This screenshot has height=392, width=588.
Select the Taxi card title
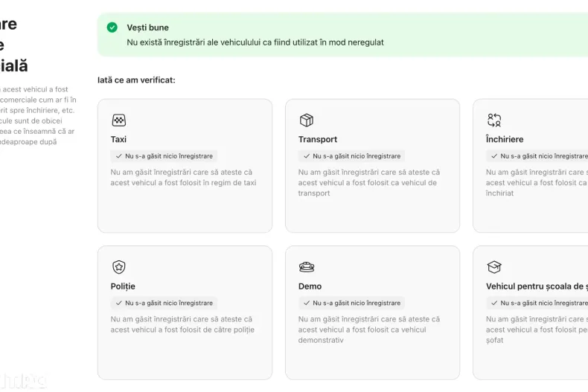click(x=118, y=139)
